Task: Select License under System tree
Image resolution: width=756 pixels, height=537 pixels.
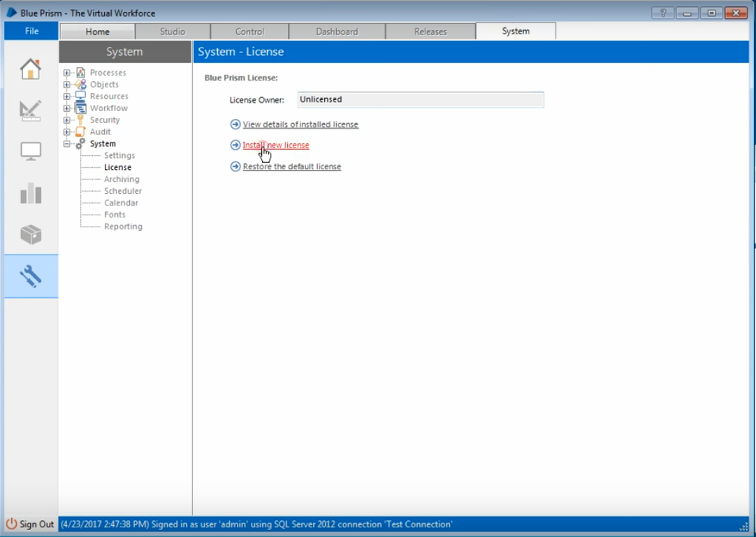Action: point(117,167)
